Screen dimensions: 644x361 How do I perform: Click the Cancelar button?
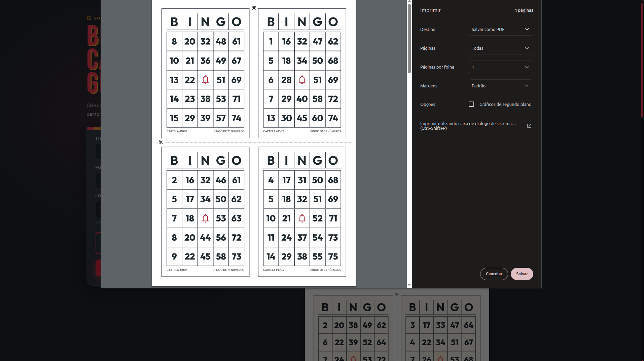pyautogui.click(x=494, y=274)
